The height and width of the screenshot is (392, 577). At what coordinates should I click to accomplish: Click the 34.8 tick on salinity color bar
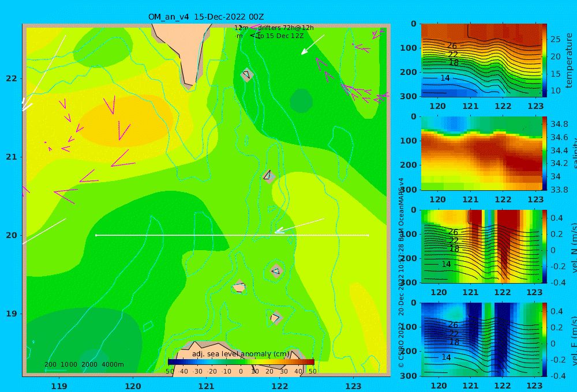coord(559,124)
